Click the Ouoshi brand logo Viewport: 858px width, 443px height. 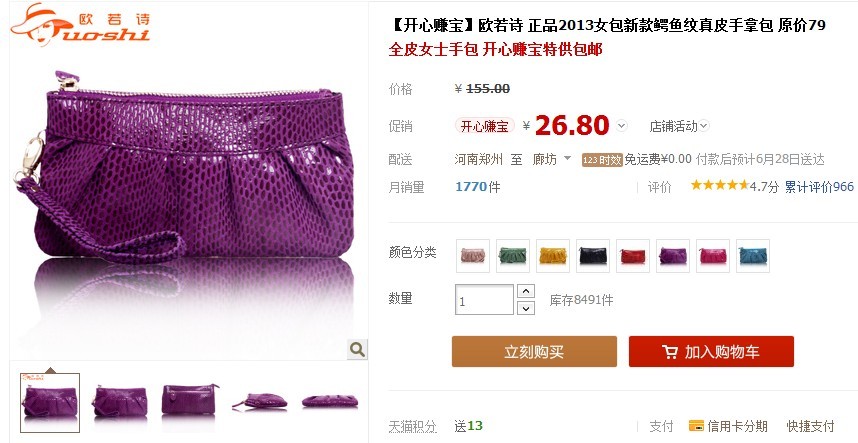coord(80,25)
